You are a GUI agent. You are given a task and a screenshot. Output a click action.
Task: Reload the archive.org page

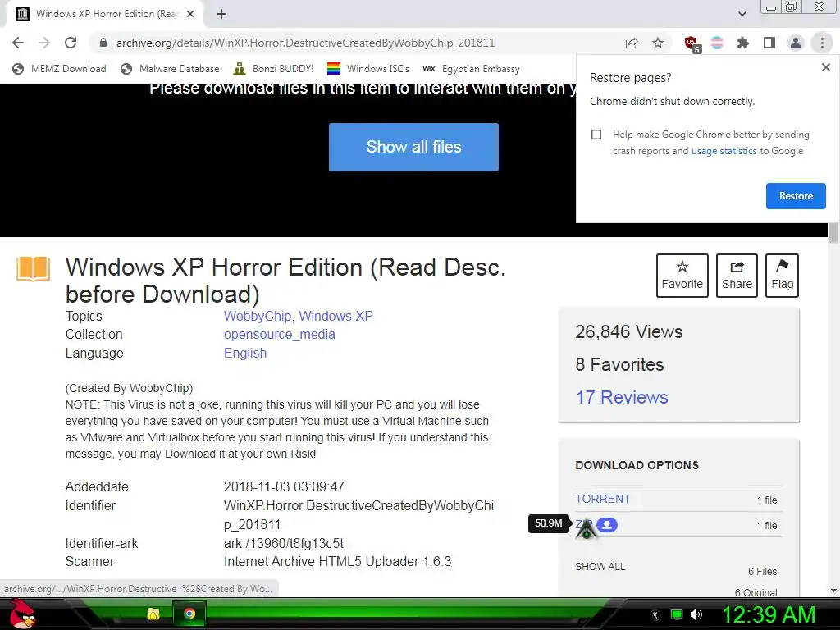pos(71,43)
